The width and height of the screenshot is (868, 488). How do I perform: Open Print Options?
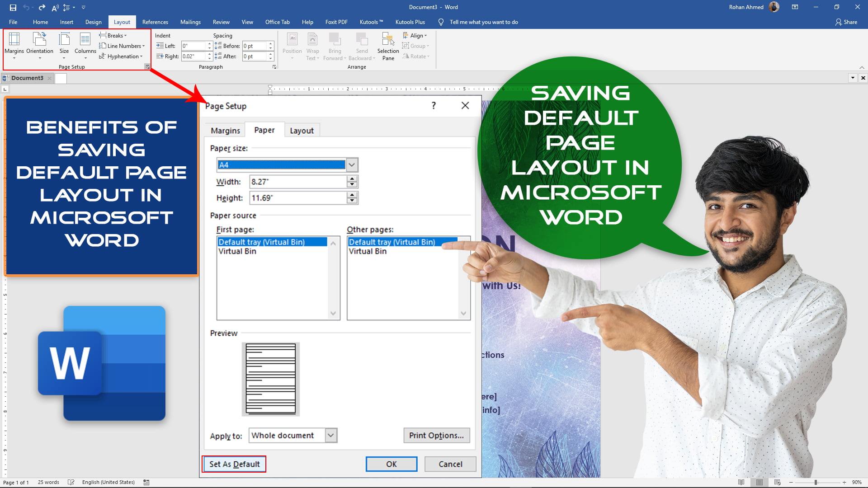click(x=436, y=435)
